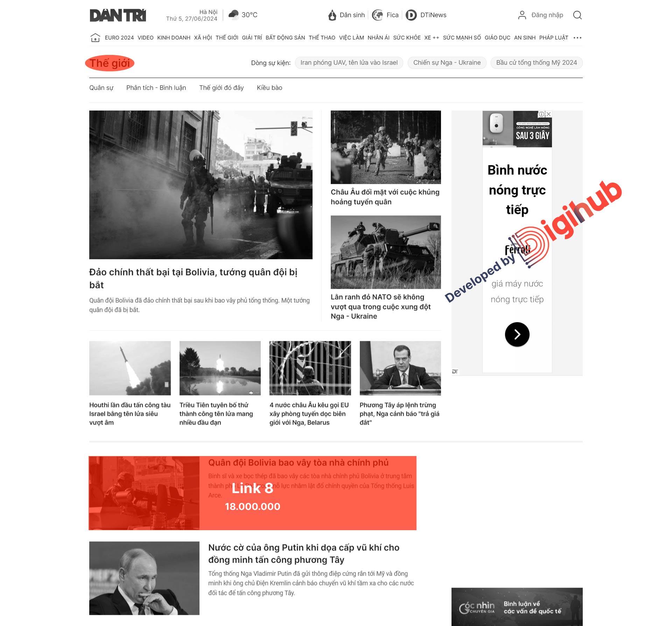This screenshot has height=626, width=672.
Task: Click the search magnifier icon
Action: [578, 15]
